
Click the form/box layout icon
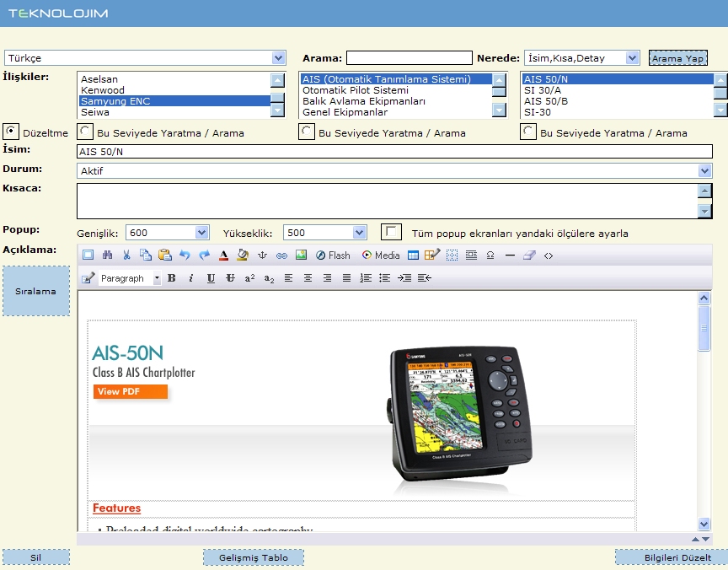(471, 255)
